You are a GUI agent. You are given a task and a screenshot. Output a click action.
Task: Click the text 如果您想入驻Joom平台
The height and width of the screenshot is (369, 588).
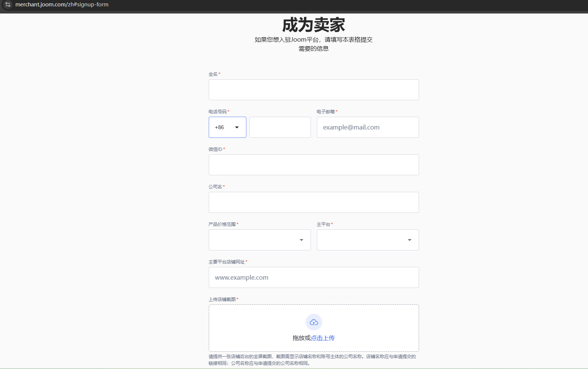(x=286, y=39)
